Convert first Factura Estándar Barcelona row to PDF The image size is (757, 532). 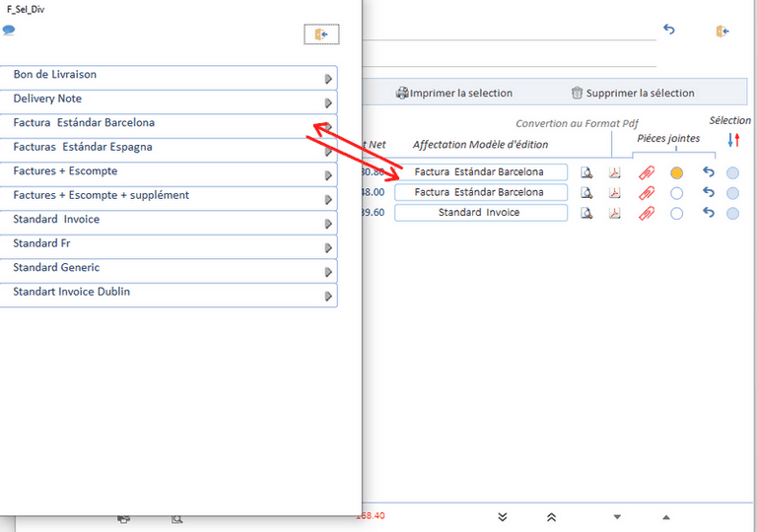point(615,172)
